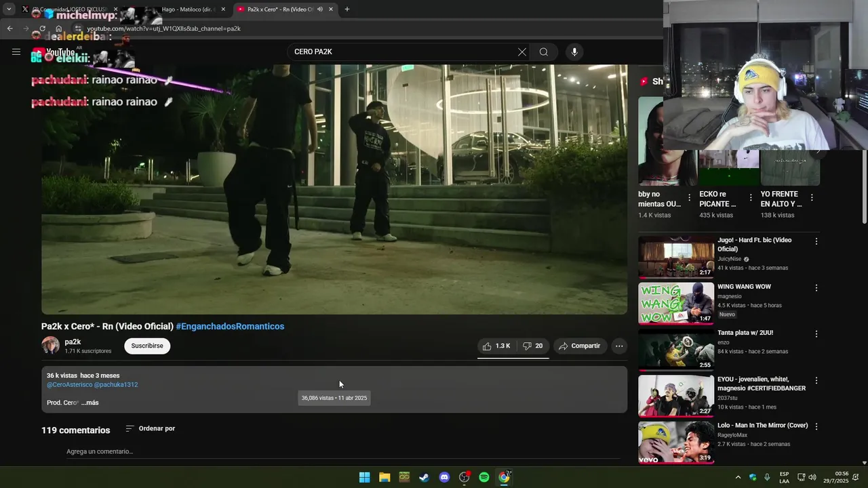Go back in the browser

pos(9,28)
